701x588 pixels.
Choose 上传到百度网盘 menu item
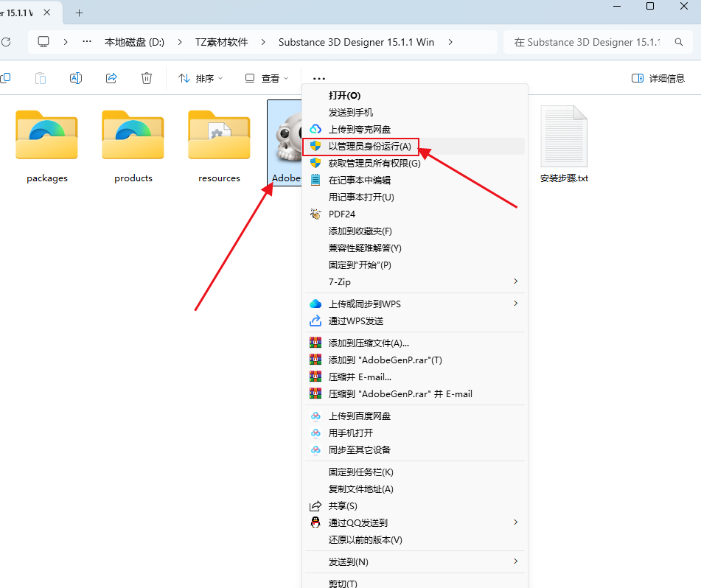(x=415, y=416)
